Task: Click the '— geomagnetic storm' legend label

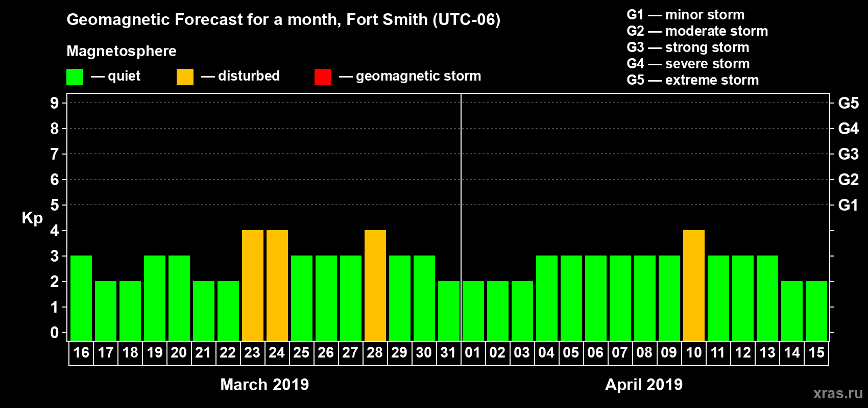Action: [x=410, y=76]
